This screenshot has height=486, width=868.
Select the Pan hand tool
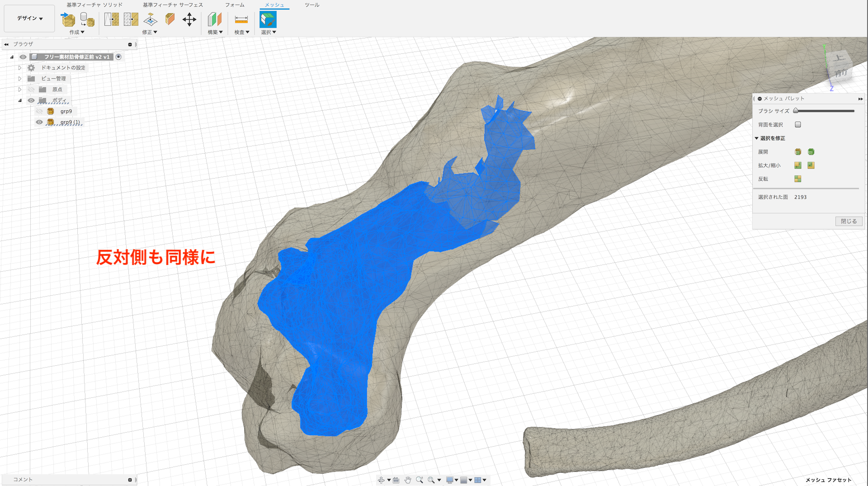pyautogui.click(x=408, y=480)
